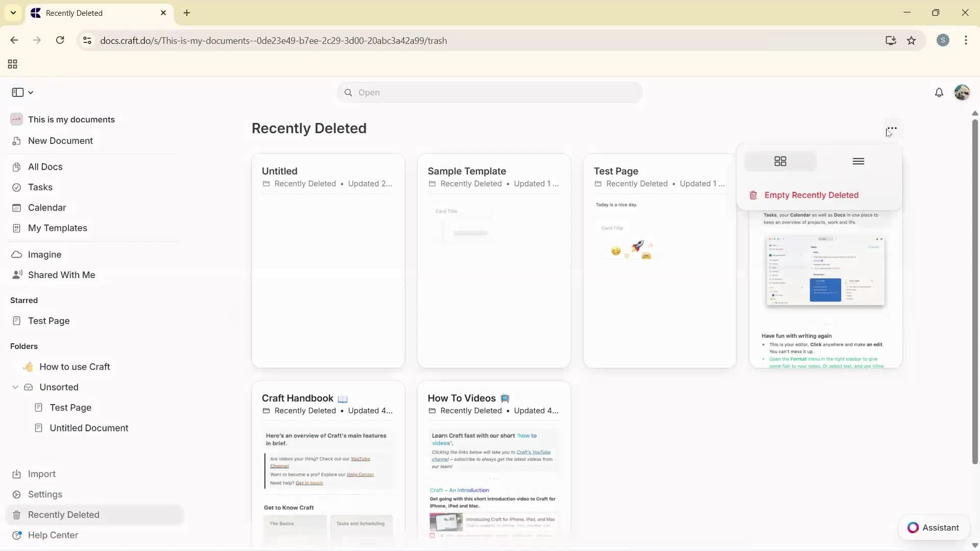Viewport: 980px width, 551px height.
Task: Open the sidebar layout dropdown arrow
Action: click(x=31, y=92)
